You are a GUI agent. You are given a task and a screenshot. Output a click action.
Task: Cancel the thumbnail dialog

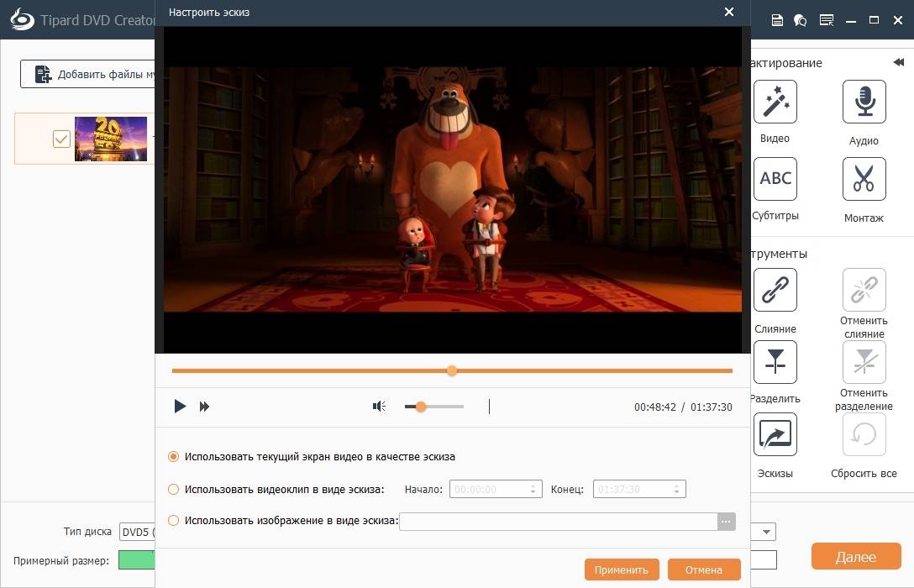tap(704, 570)
